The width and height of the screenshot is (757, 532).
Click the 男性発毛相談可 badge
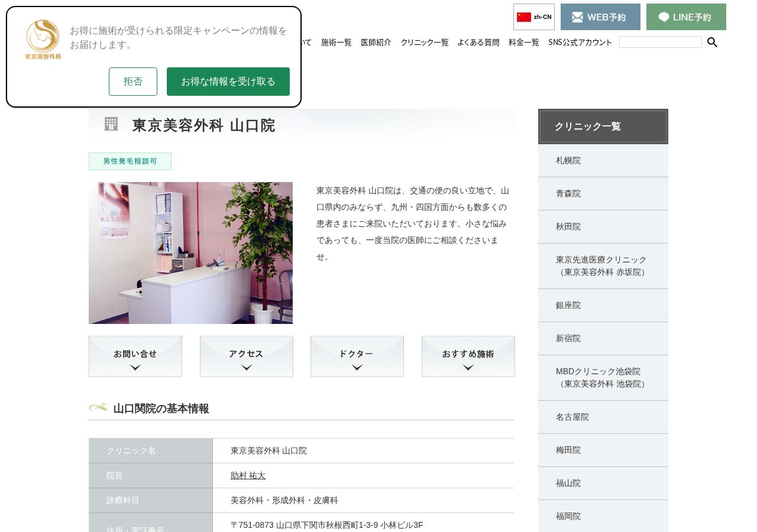[x=130, y=161]
